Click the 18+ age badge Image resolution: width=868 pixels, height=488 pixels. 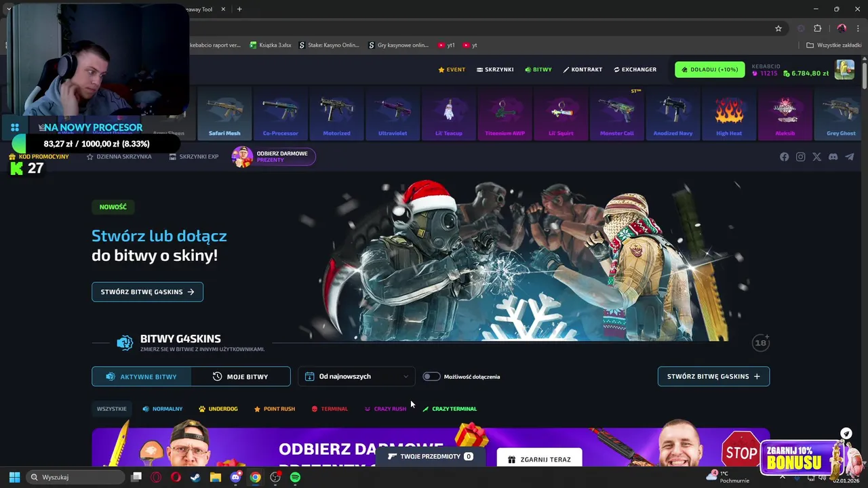761,343
